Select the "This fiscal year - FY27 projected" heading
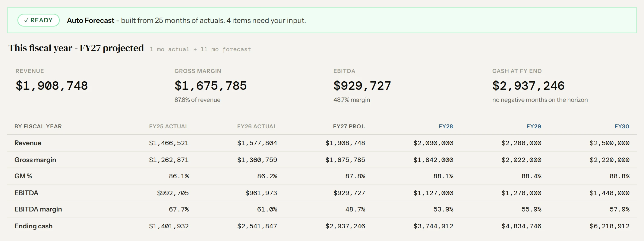This screenshot has width=644, height=241. click(76, 48)
